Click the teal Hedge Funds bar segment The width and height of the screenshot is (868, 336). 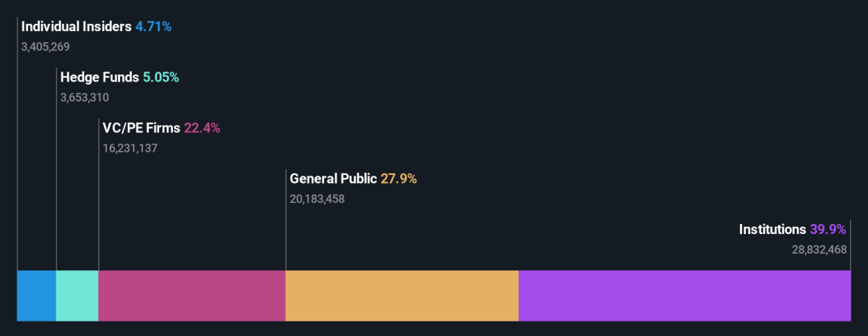77,296
